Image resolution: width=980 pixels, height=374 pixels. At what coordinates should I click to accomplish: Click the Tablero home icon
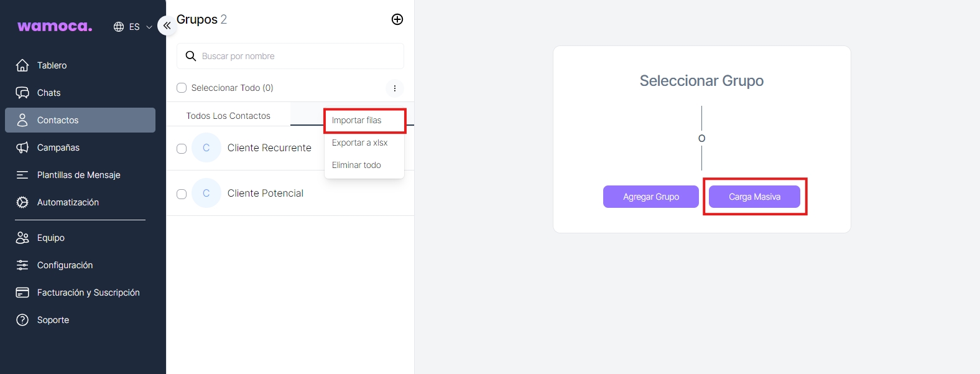click(x=22, y=65)
